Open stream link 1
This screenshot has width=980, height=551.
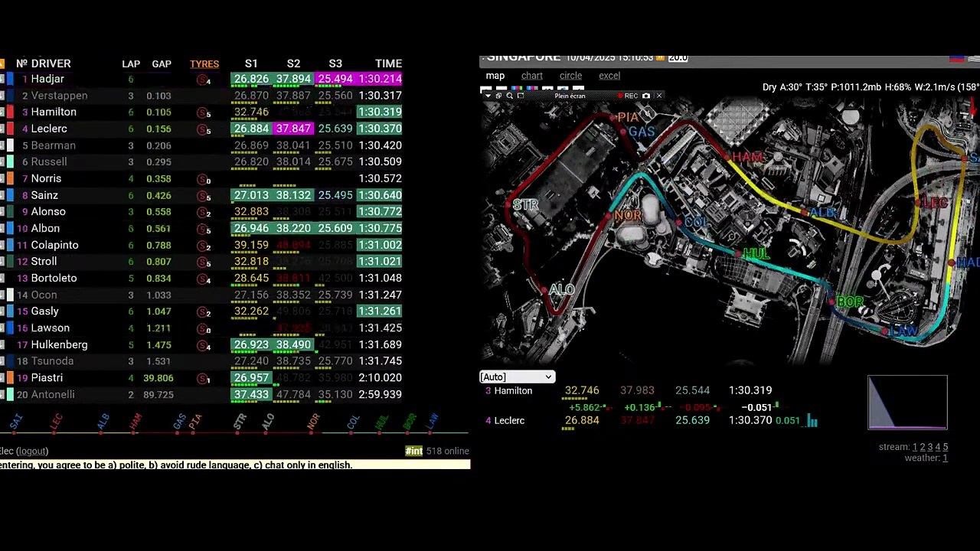coord(915,447)
